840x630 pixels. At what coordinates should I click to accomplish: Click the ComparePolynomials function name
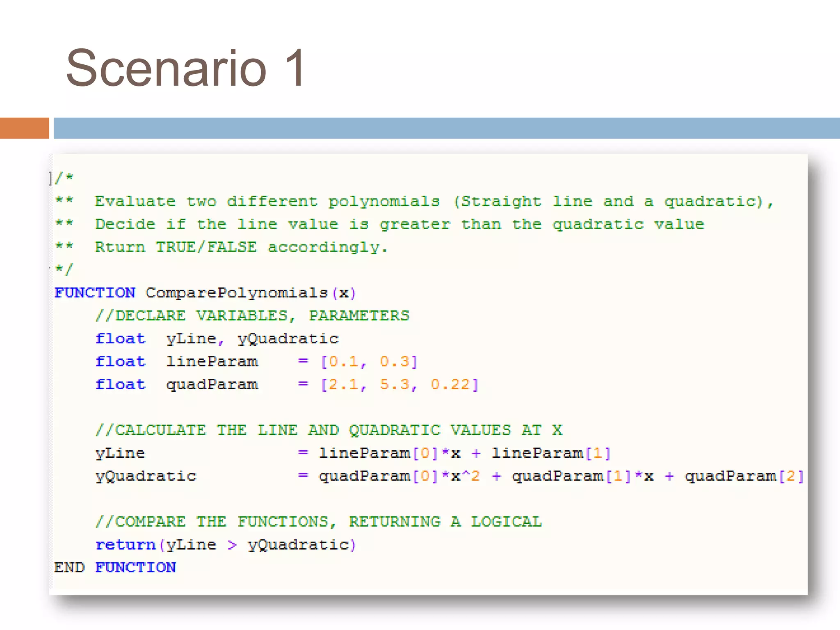[237, 293]
